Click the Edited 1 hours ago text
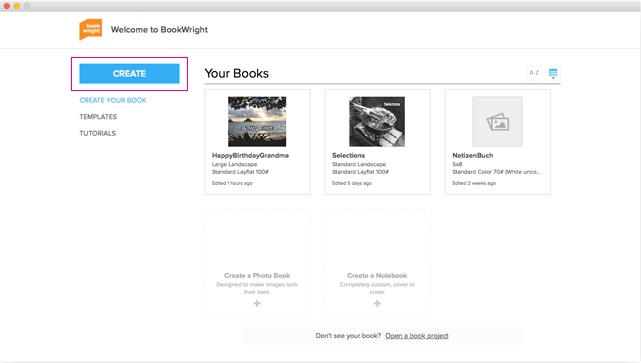 (x=232, y=183)
